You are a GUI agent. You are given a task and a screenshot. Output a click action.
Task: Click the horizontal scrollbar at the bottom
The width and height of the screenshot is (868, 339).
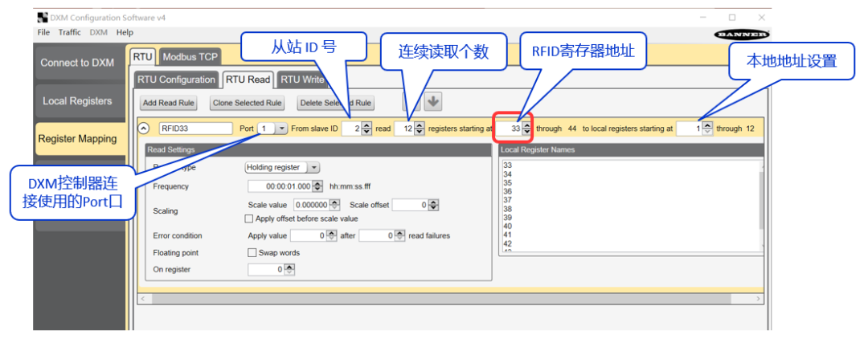pyautogui.click(x=450, y=299)
